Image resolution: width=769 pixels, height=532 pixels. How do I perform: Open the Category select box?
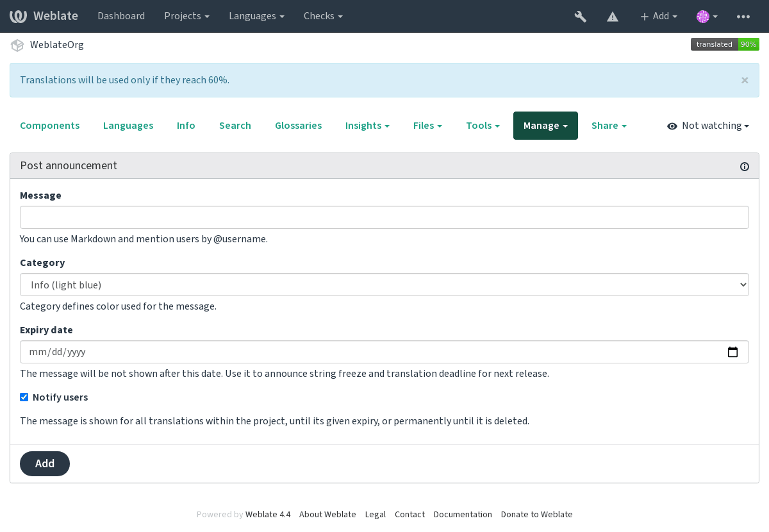[384, 285]
